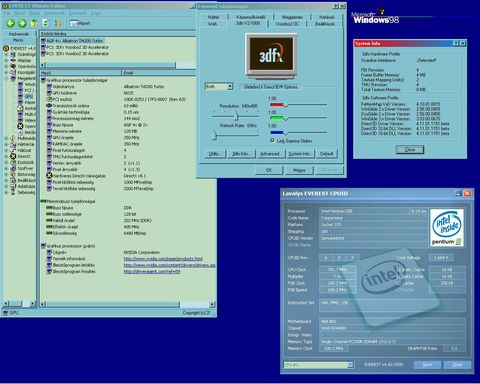480x384 pixels.
Task: Select the OpenGL yellow X icon
Action: [x=20, y=126]
